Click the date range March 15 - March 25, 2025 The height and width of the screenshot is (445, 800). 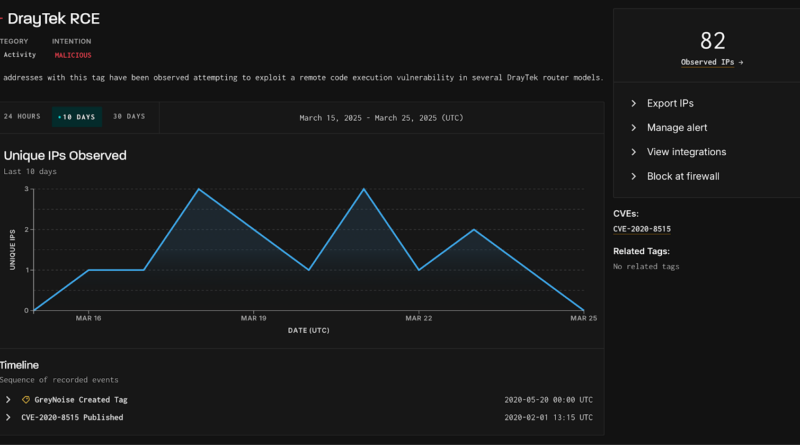coord(381,118)
